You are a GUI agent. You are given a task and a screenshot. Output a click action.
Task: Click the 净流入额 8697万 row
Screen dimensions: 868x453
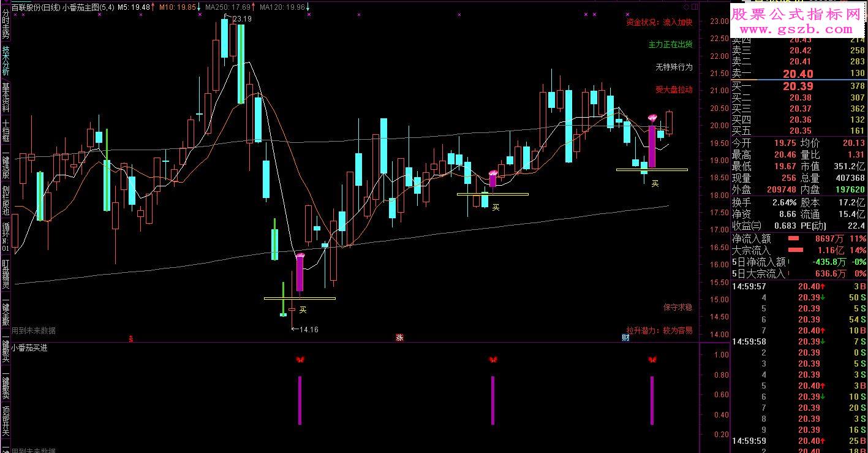[x=799, y=238]
